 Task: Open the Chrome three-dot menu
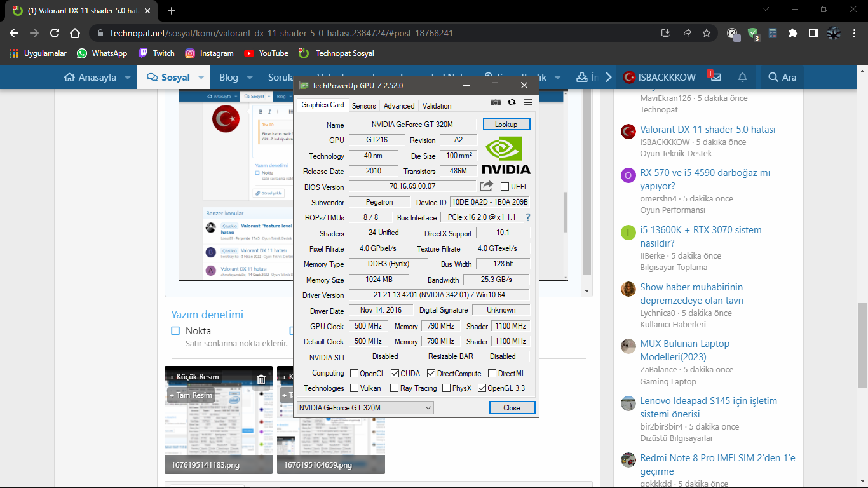point(853,33)
